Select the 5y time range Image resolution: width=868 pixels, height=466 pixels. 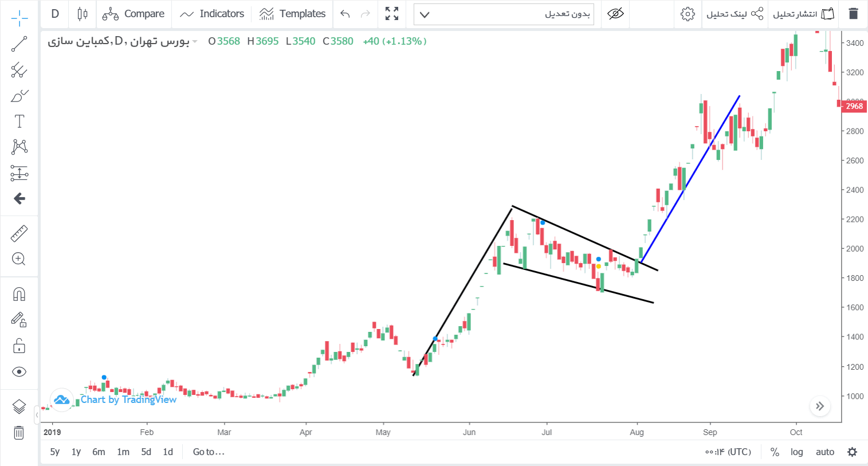55,452
